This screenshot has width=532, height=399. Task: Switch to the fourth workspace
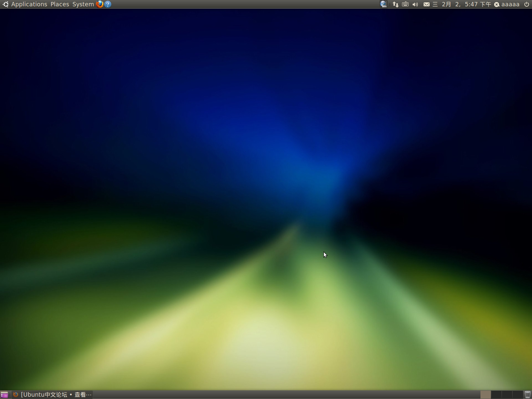(517, 395)
